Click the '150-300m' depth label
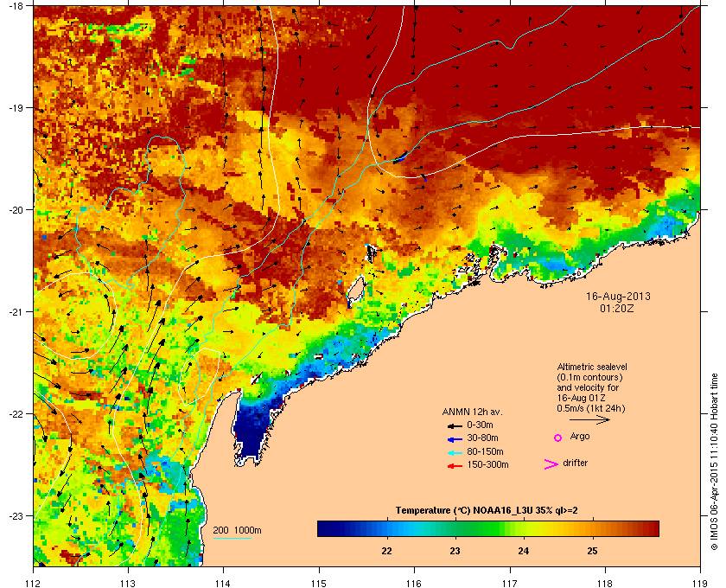The height and width of the screenshot is (588, 726). (488, 464)
